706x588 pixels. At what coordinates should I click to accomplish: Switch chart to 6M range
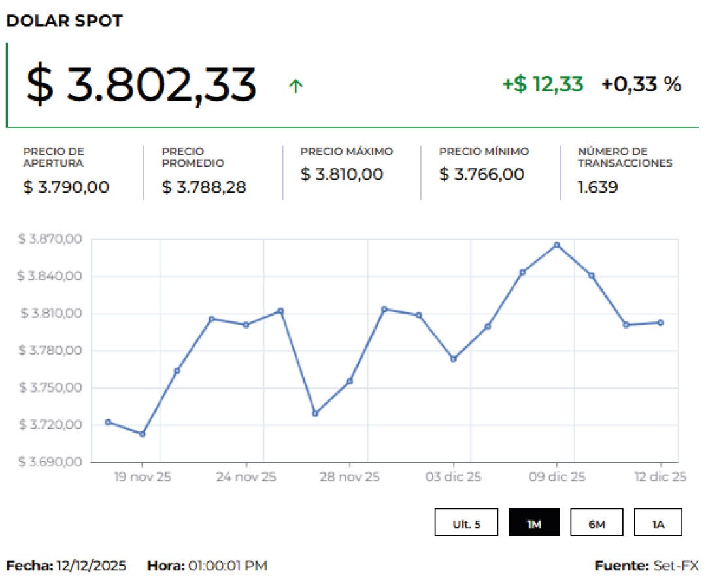click(x=596, y=523)
